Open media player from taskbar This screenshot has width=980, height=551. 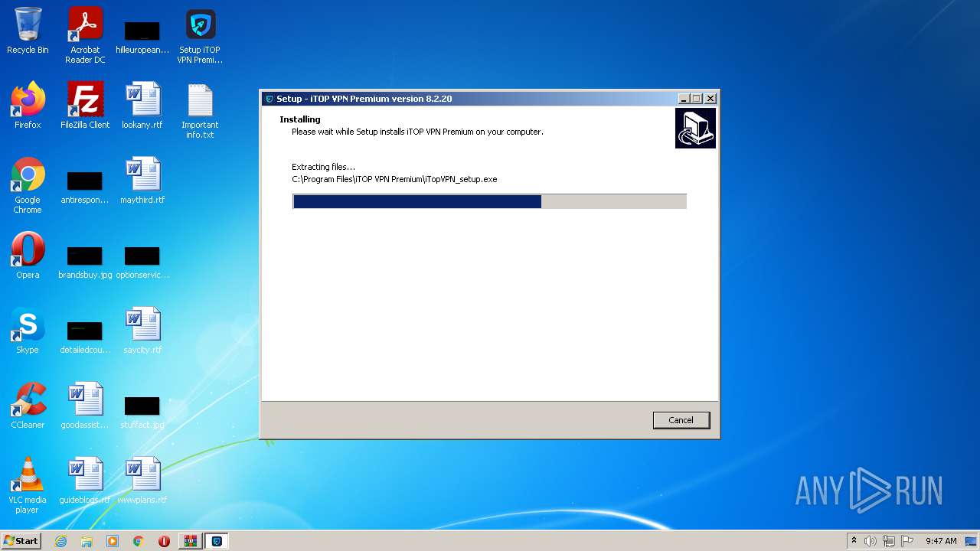pos(113,541)
